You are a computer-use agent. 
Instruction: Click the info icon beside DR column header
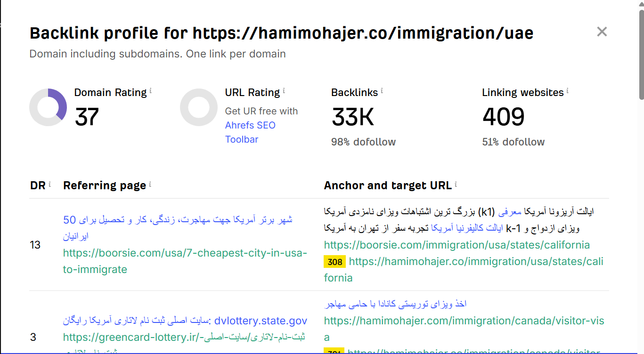click(50, 185)
